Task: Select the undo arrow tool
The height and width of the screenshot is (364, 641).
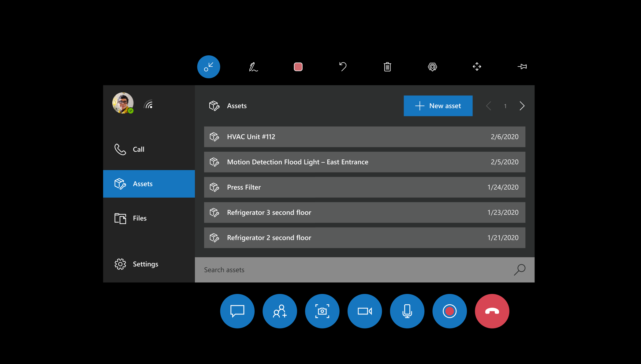Action: pos(343,67)
